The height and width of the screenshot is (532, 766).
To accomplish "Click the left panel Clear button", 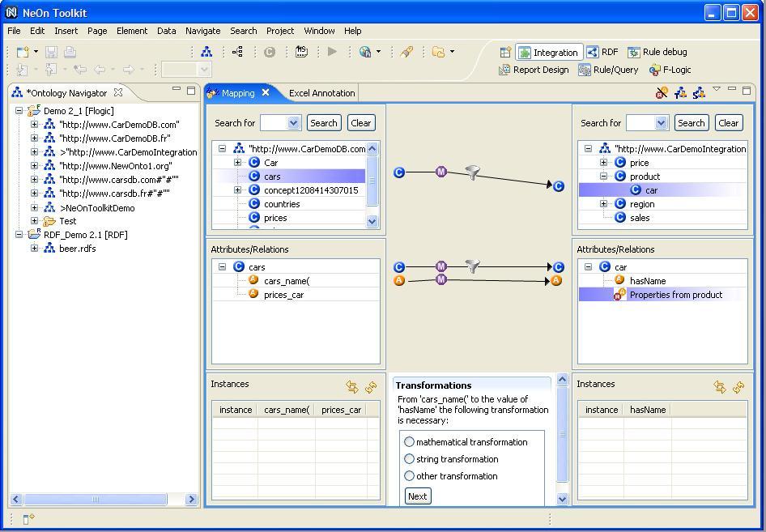I will 361,123.
